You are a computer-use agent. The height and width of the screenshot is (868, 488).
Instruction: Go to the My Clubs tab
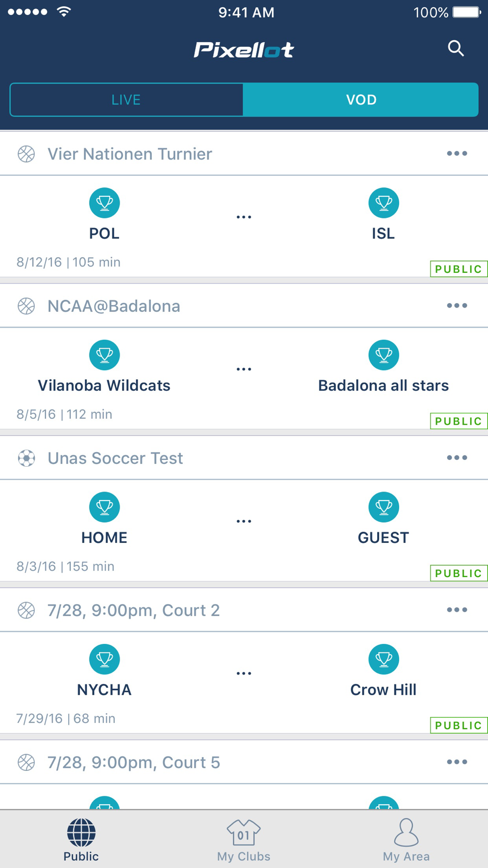(x=244, y=840)
